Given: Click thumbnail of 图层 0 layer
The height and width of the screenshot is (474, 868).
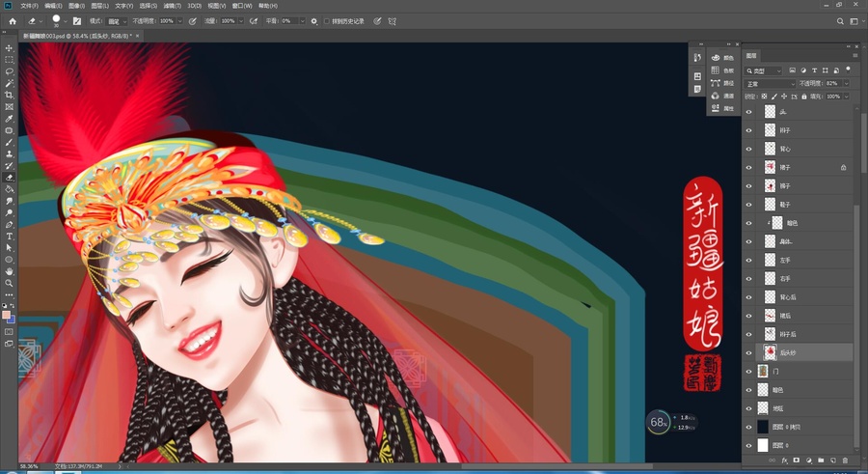Looking at the screenshot, I should [763, 445].
